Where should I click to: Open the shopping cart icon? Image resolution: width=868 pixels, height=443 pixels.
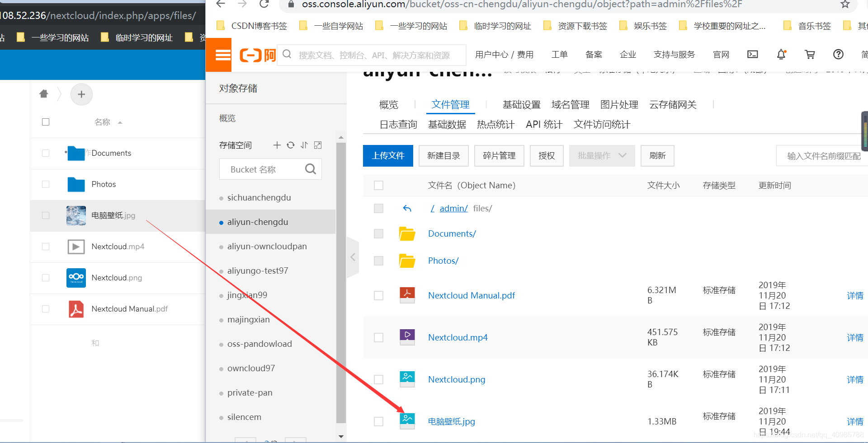(810, 55)
